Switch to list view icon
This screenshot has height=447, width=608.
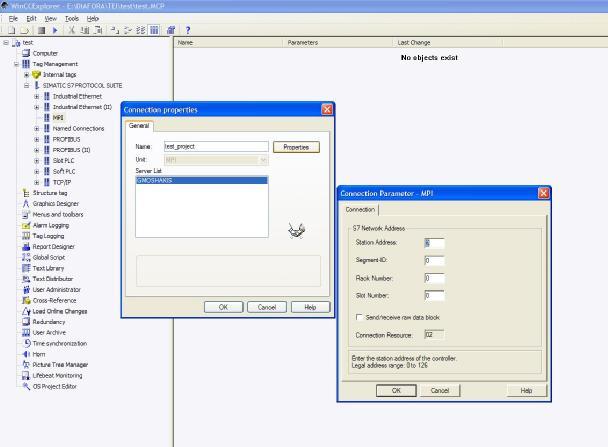141,30
